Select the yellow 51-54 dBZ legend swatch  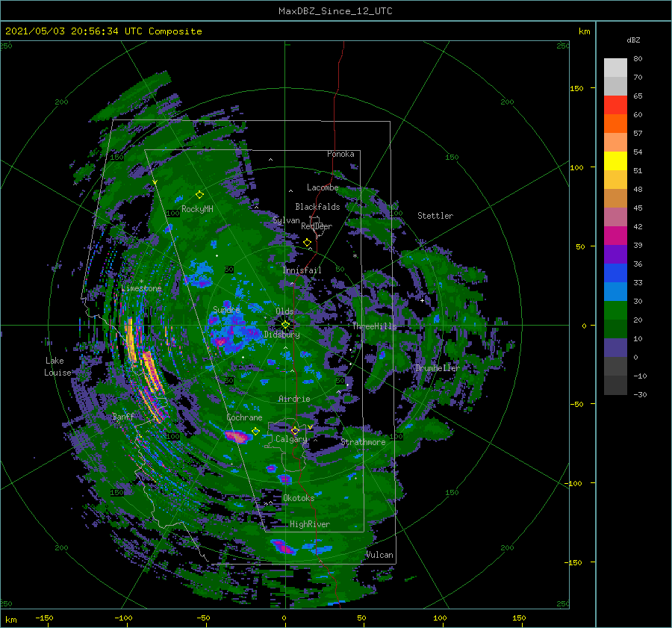pyautogui.click(x=615, y=161)
